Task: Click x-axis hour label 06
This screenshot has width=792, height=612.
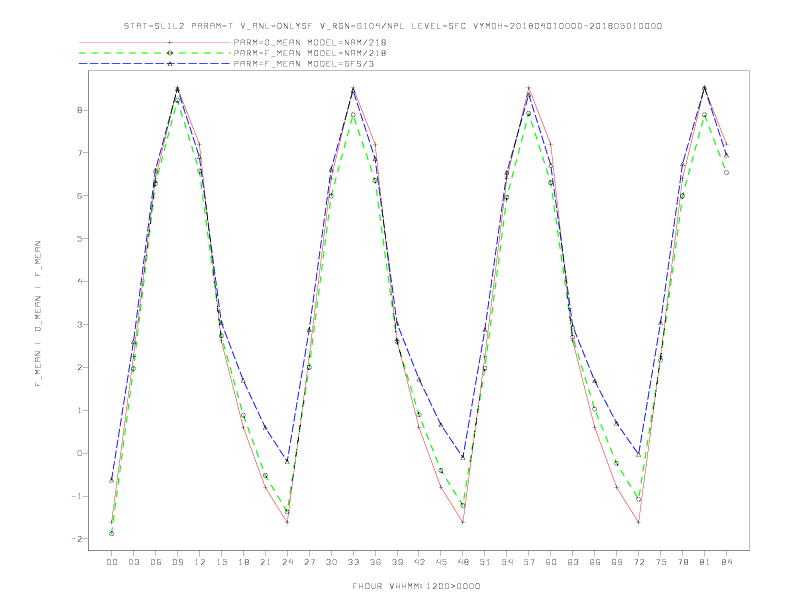Action: click(x=156, y=562)
